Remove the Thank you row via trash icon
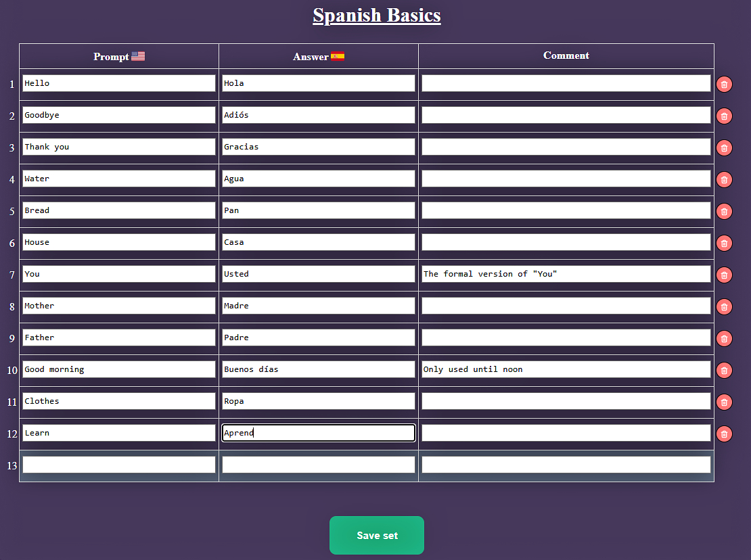The width and height of the screenshot is (751, 560). click(724, 148)
